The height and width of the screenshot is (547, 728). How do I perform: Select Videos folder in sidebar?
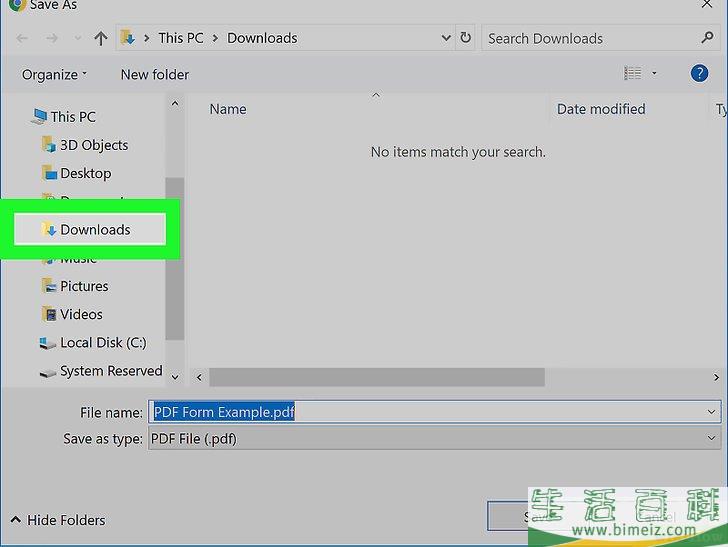[x=81, y=314]
